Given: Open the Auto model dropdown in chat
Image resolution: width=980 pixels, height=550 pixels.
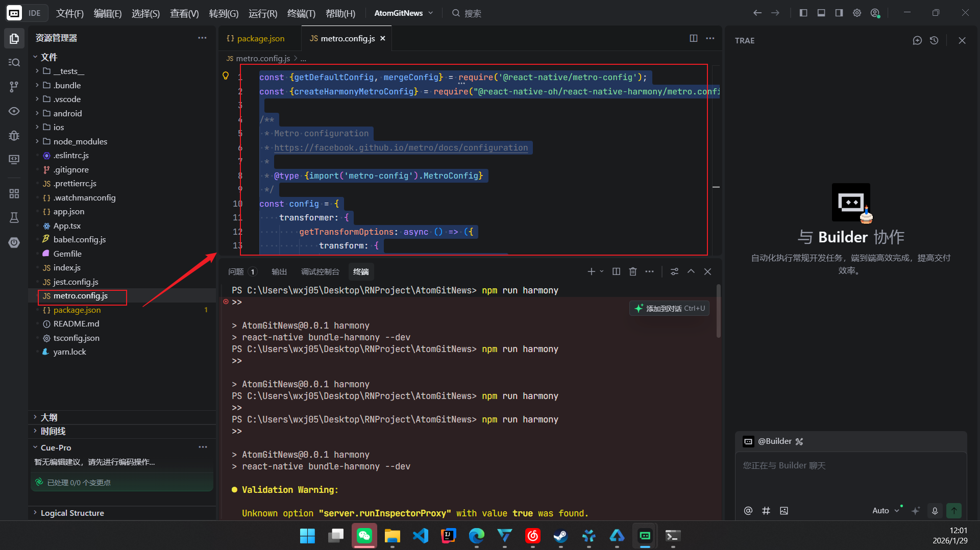Looking at the screenshot, I should (886, 510).
